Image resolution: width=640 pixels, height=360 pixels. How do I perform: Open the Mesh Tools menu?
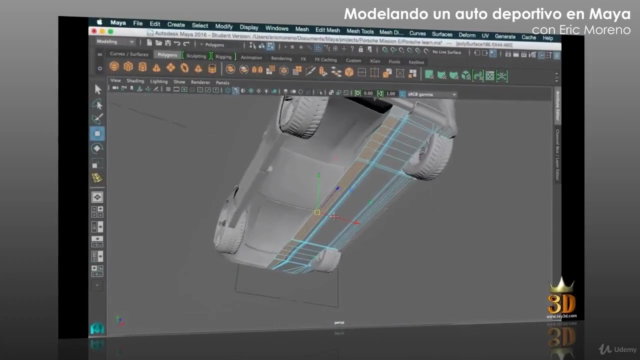click(x=360, y=31)
